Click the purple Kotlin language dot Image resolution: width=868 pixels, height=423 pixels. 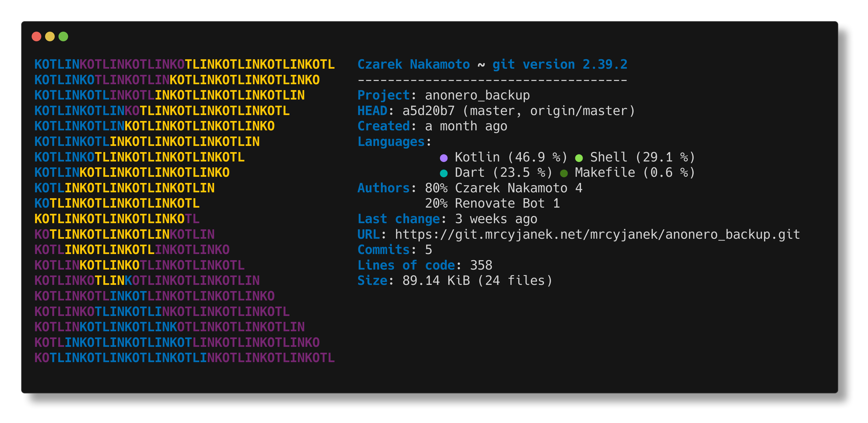coord(444,158)
